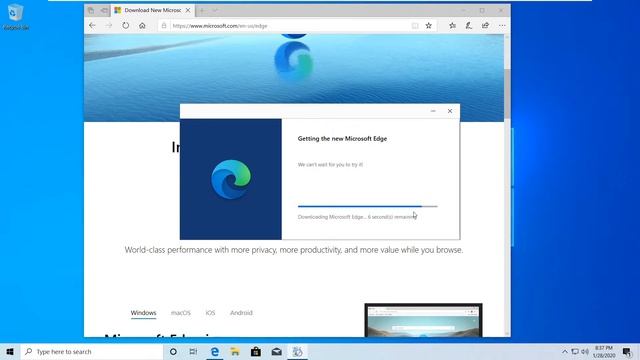Expand tab previews chevron in tab bar

(x=215, y=10)
